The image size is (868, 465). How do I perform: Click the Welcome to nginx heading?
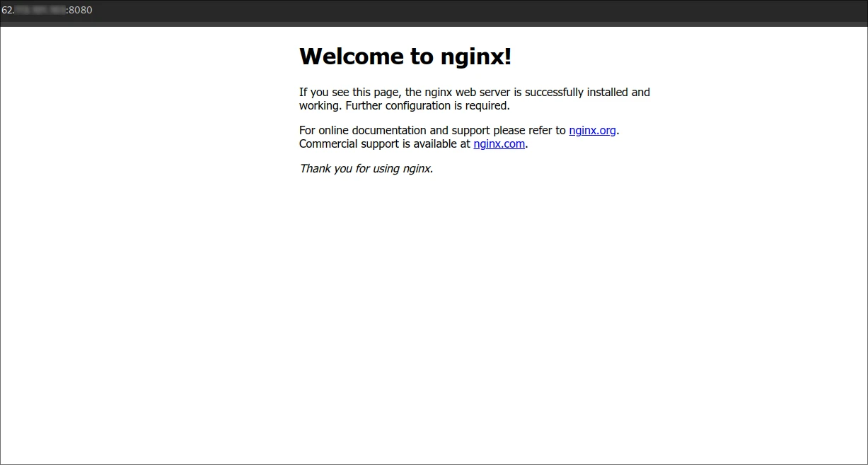click(x=405, y=57)
